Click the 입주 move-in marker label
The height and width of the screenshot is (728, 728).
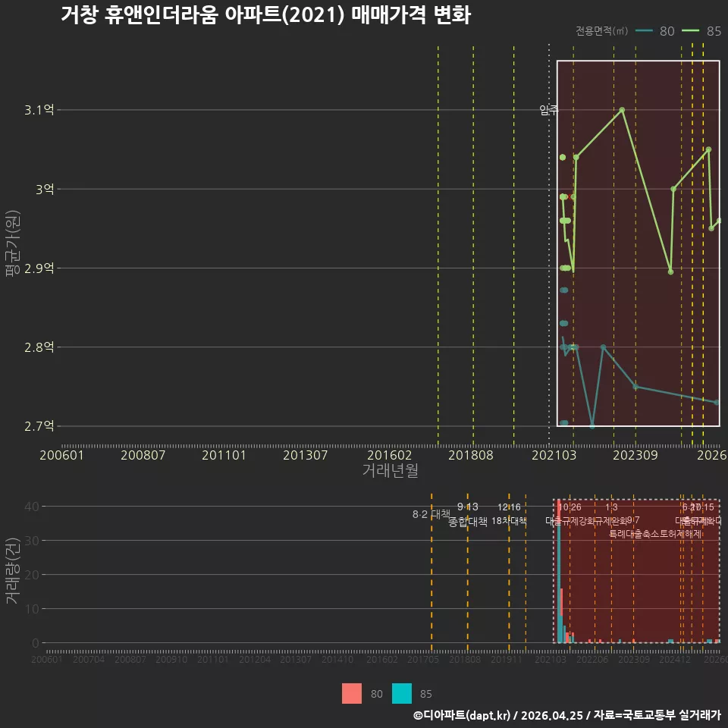click(548, 110)
